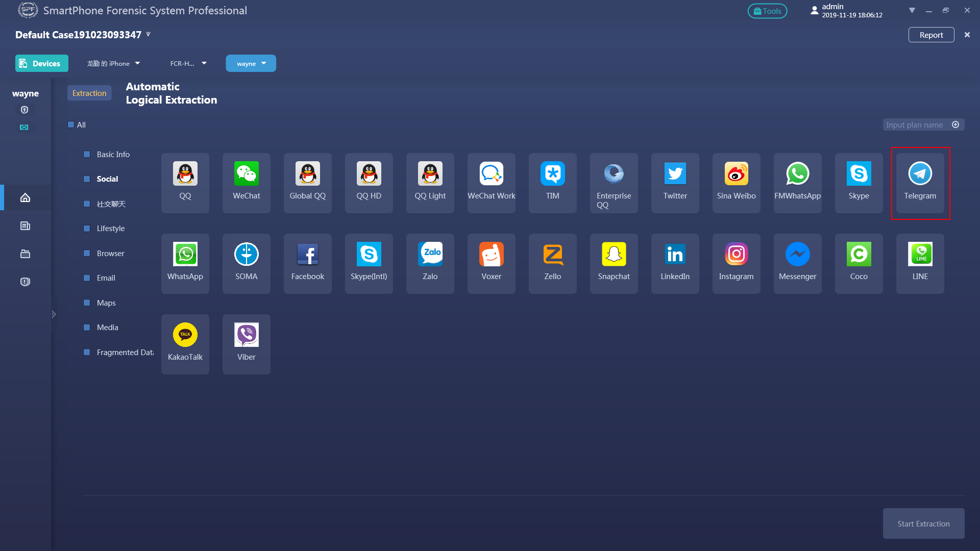Open the Devices tab
Viewport: 980px width, 551px height.
click(x=41, y=63)
